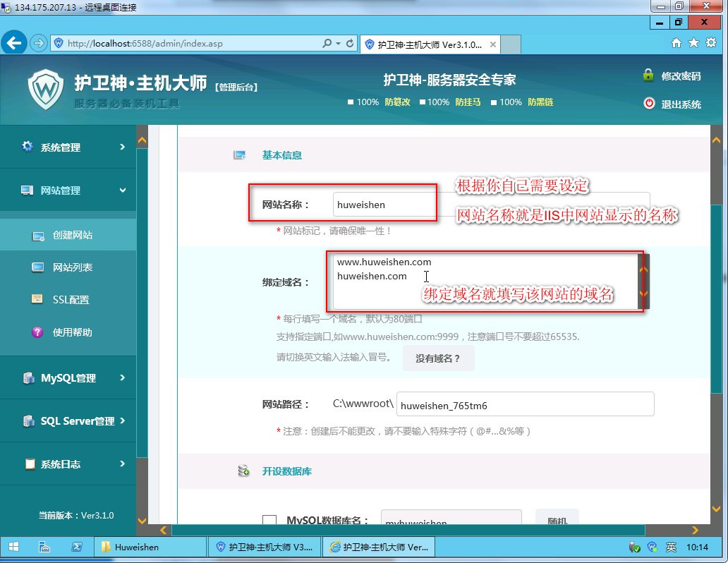Click content scrollbar down arrow

tap(717, 509)
